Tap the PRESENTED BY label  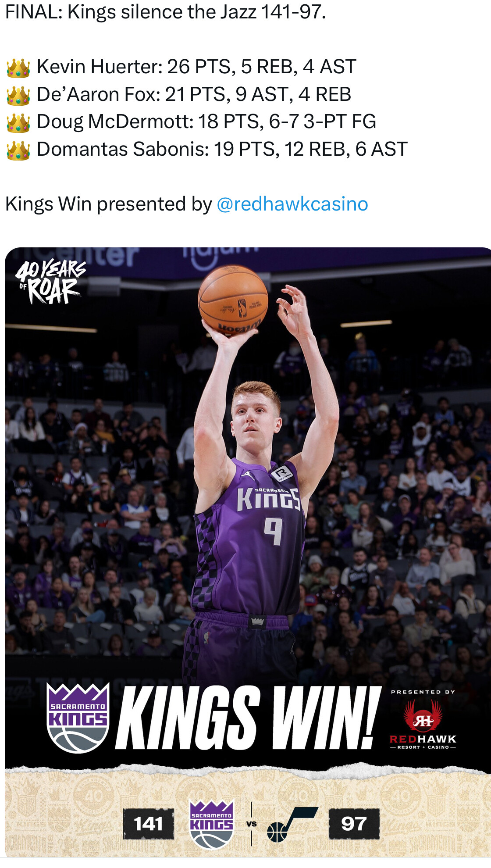click(x=423, y=692)
